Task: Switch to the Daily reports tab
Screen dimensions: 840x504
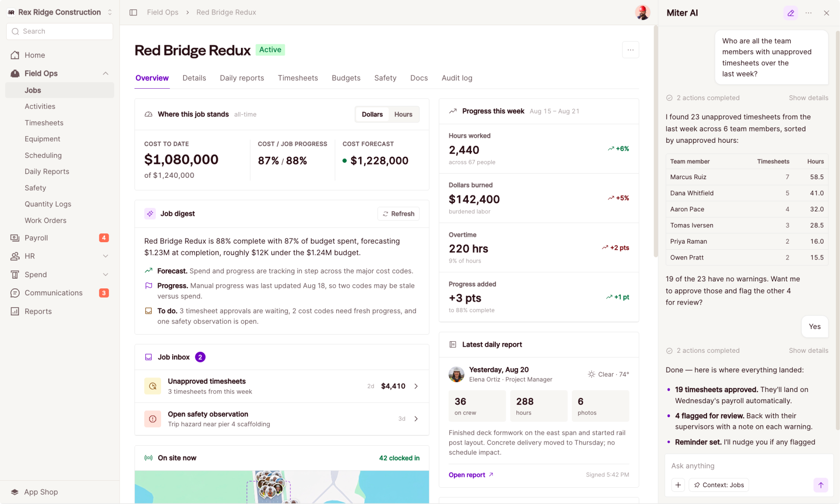Action: coord(242,78)
